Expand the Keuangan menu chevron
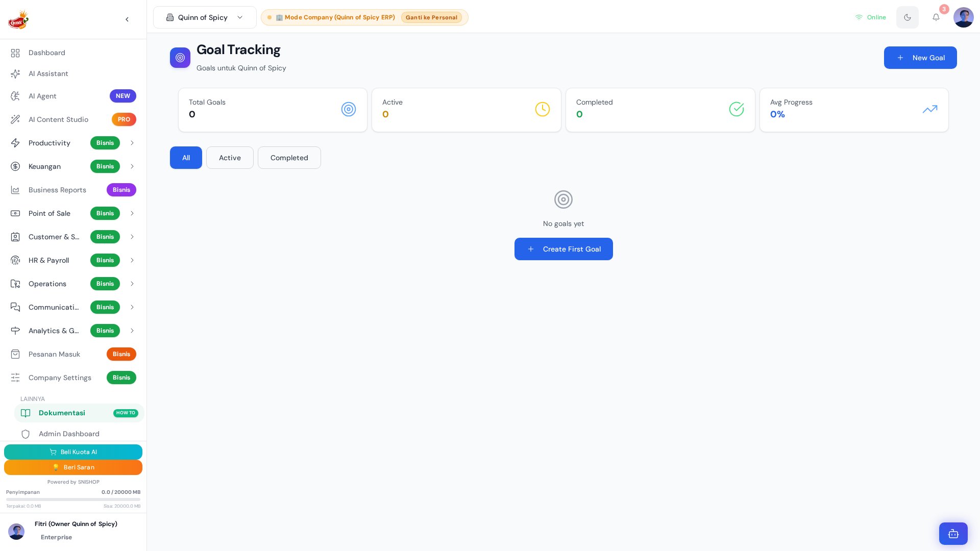980x551 pixels. click(132, 166)
